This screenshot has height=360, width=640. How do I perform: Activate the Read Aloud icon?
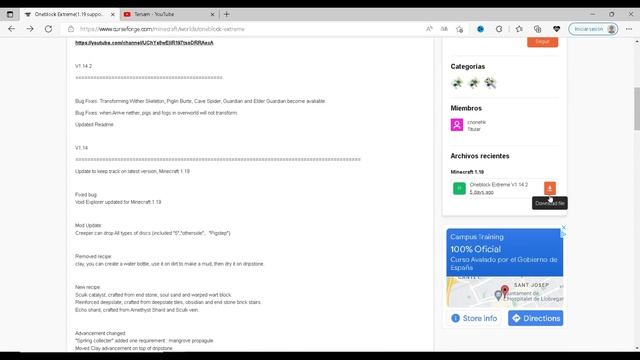(x=429, y=29)
